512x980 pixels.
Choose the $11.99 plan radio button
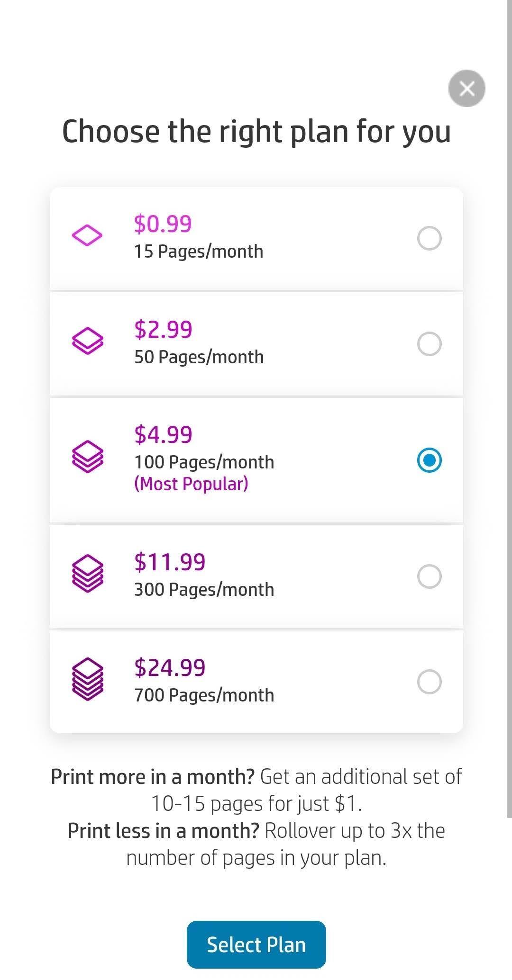(429, 576)
